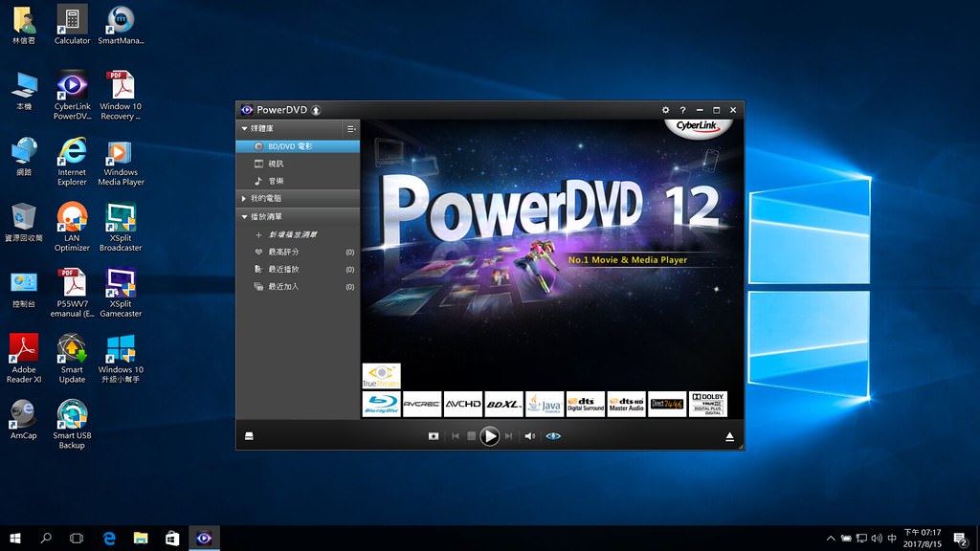Image resolution: width=980 pixels, height=551 pixels.
Task: Open Internet Explorer desktop shortcut
Action: coord(72,162)
